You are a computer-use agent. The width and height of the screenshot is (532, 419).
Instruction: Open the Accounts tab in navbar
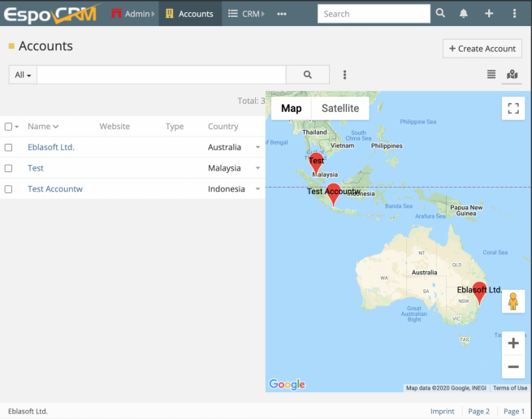click(188, 14)
